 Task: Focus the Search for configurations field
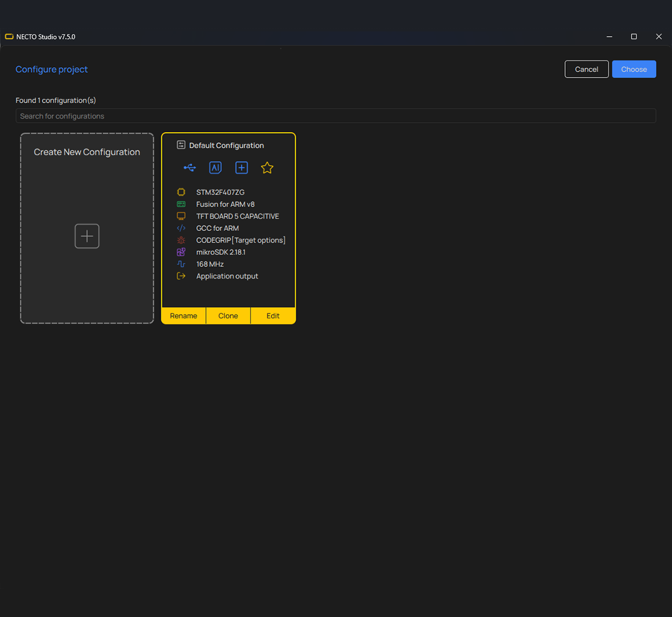point(335,115)
